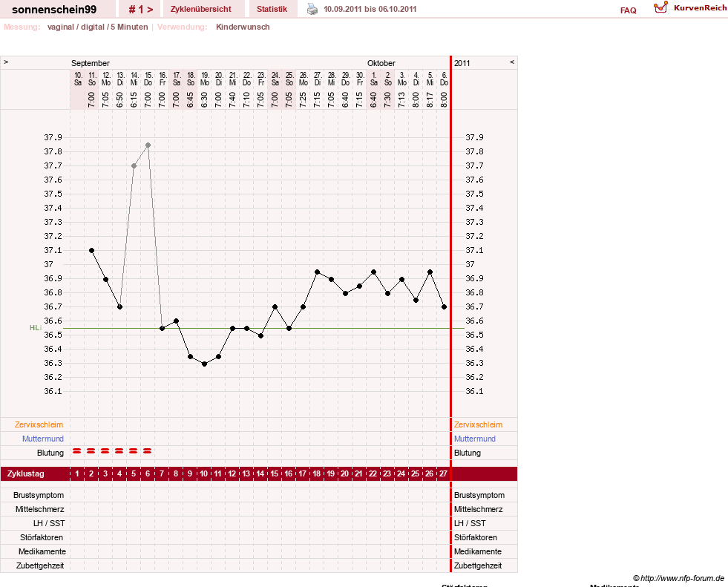Click the left Brustsymptom row label
Image resolution: width=728 pixels, height=587 pixels.
[39, 495]
